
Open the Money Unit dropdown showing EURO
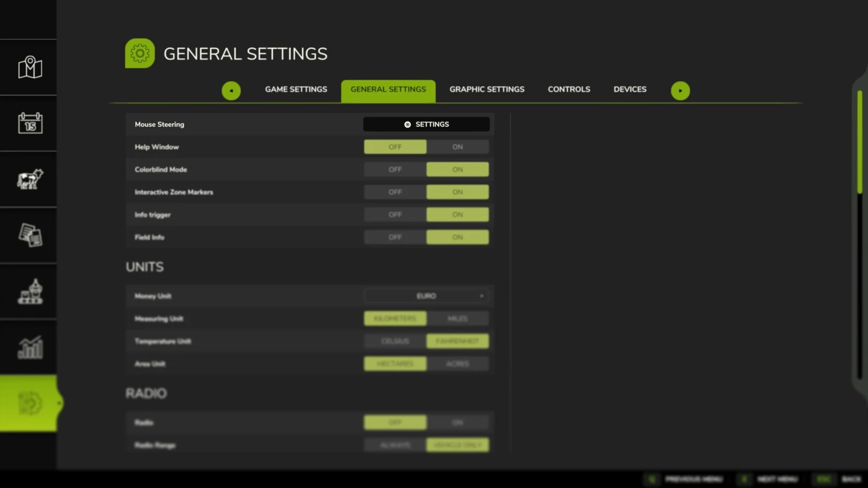click(x=426, y=296)
